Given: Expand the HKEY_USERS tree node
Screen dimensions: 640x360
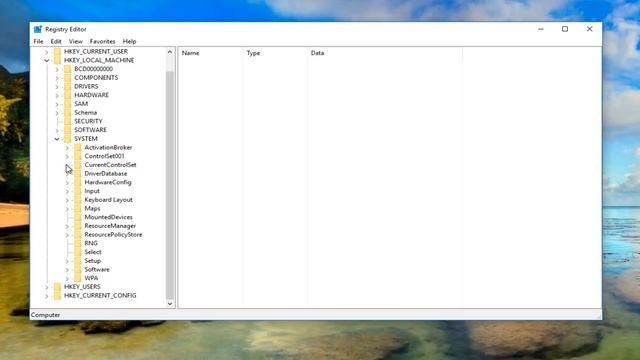Looking at the screenshot, I should tap(47, 287).
